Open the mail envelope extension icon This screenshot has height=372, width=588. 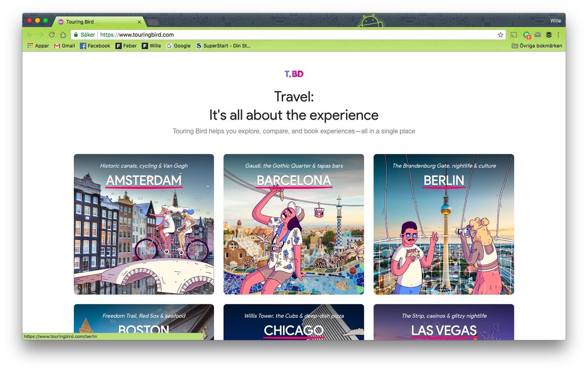(x=537, y=35)
